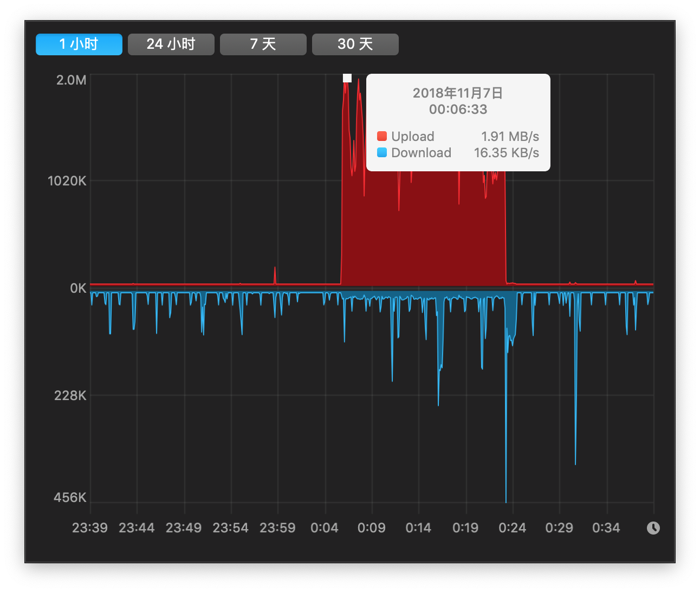Click the 23:39 label on the time axis
This screenshot has width=700, height=592.
click(90, 528)
